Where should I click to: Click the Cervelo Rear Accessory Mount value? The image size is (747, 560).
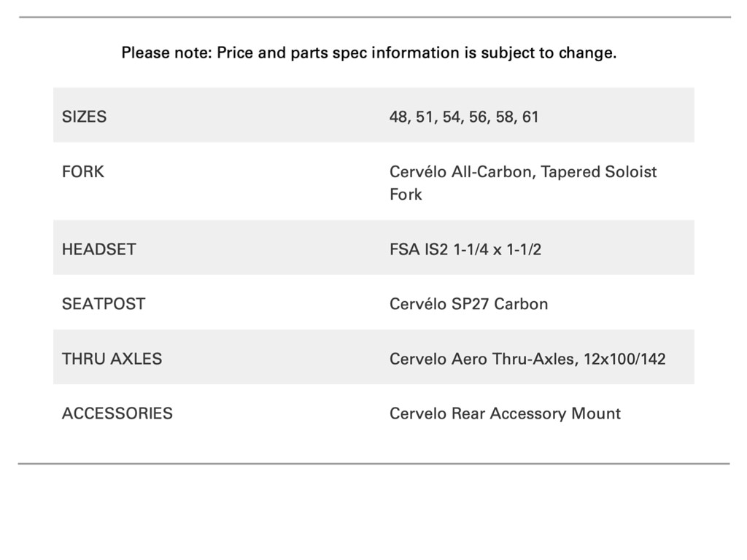coord(505,413)
